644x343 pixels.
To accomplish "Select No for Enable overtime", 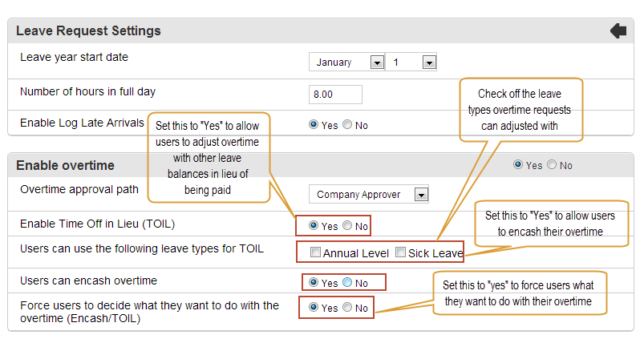I will (552, 164).
